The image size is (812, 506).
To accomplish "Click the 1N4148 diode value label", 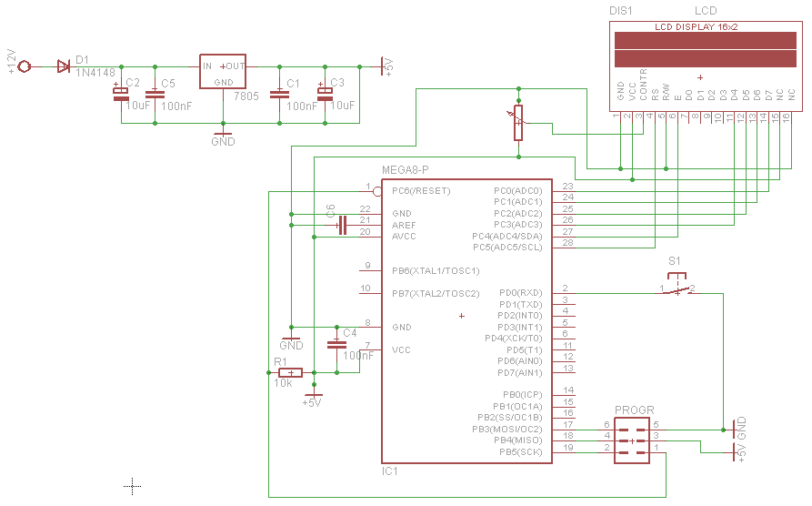I will [x=95, y=73].
